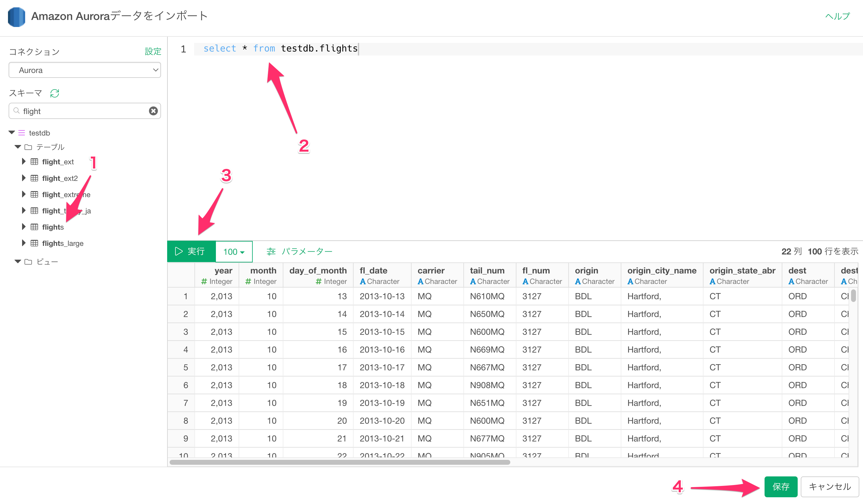Open the Aurora connection dropdown
The width and height of the screenshot is (863, 504).
85,70
